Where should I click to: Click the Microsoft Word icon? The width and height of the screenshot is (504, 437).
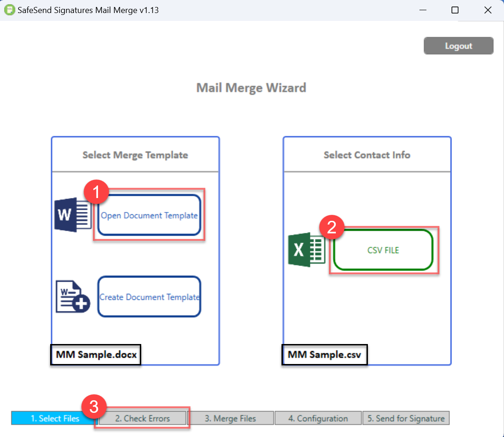coord(72,215)
